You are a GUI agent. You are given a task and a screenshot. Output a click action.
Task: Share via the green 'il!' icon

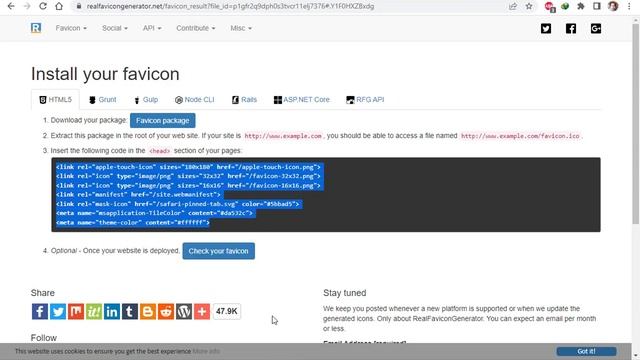93,311
